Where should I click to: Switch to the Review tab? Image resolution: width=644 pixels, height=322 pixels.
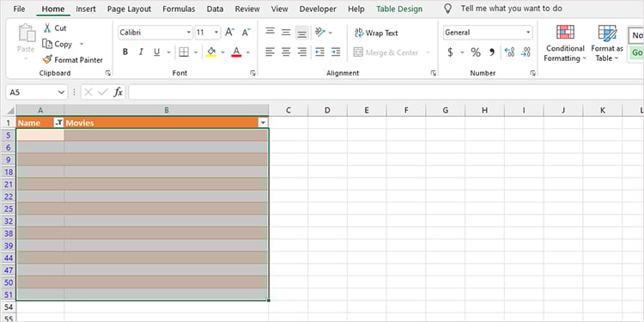(x=247, y=9)
